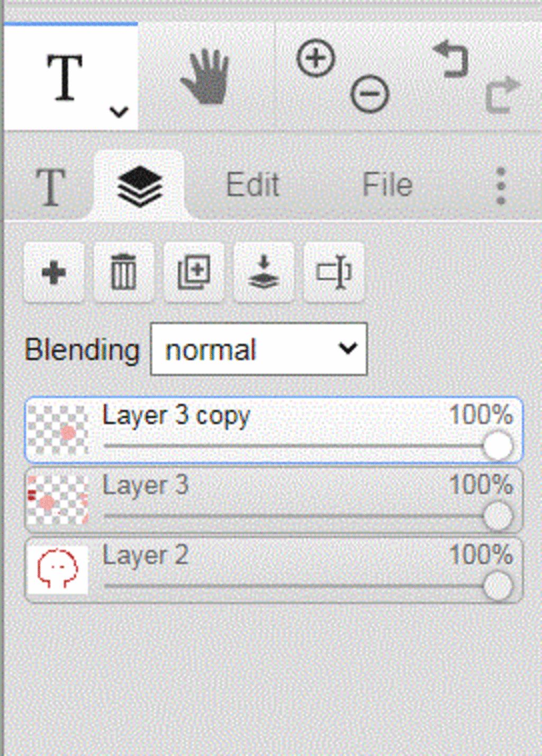Undo the last action
The image size is (542, 756).
point(451,59)
